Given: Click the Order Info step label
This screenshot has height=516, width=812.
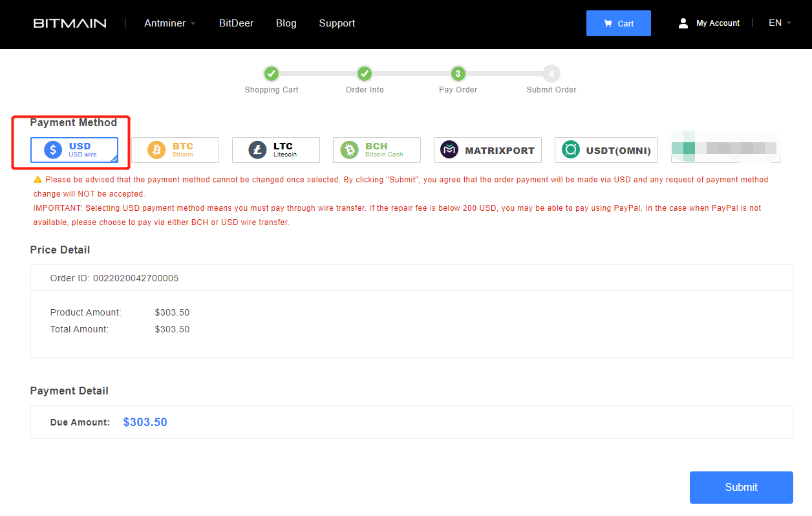Looking at the screenshot, I should (x=365, y=90).
